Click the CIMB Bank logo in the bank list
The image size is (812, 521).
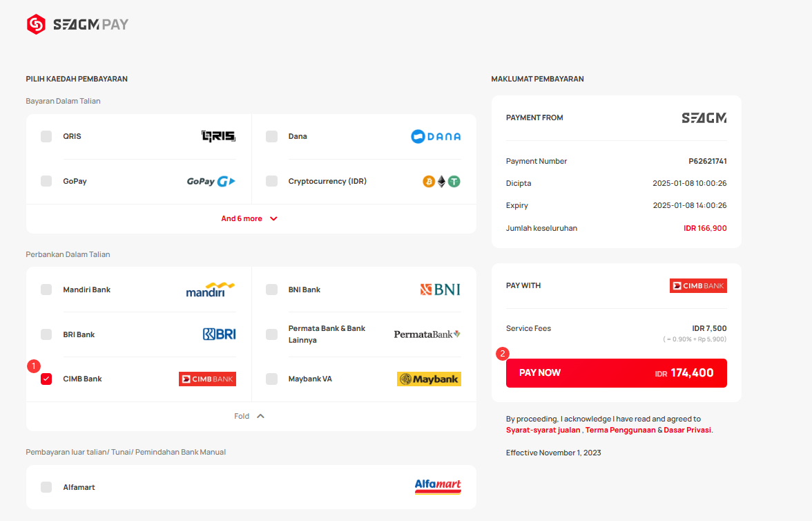207,379
